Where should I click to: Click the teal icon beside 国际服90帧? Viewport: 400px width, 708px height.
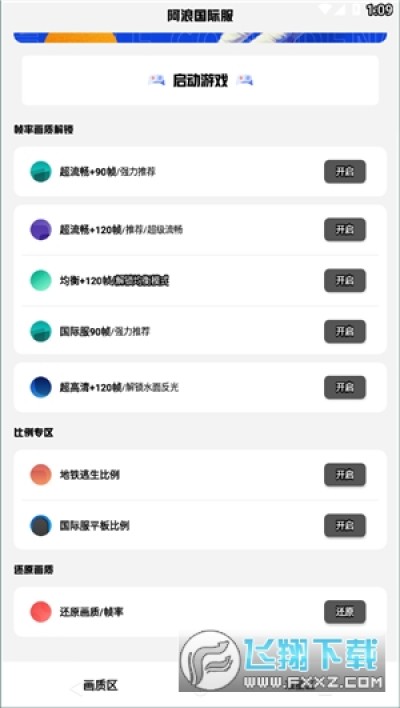click(41, 331)
